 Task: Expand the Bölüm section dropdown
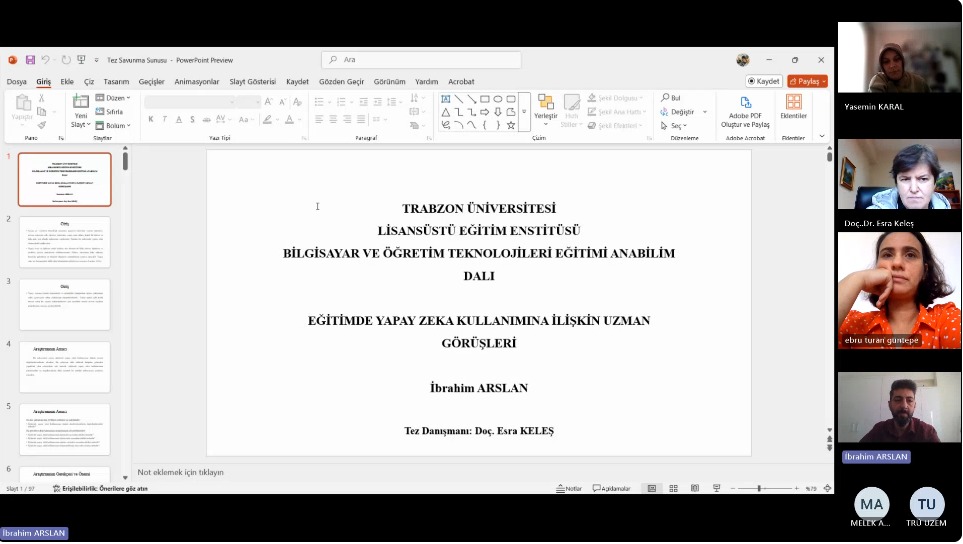tap(113, 125)
